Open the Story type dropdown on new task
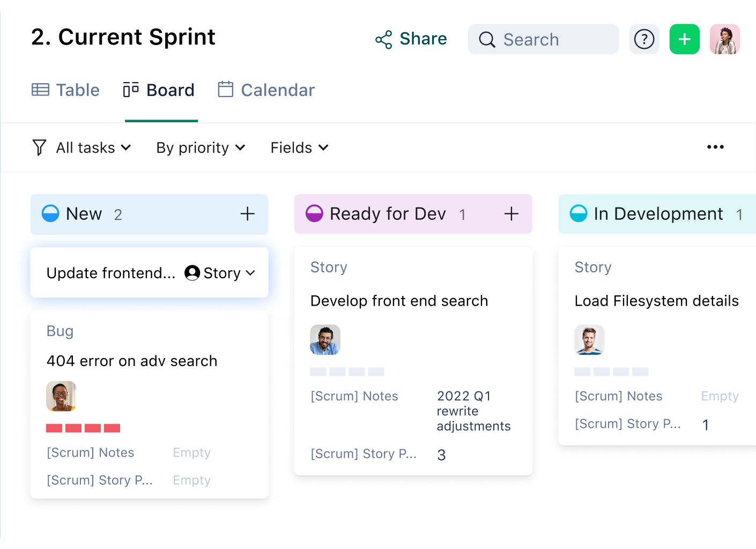 pyautogui.click(x=229, y=273)
